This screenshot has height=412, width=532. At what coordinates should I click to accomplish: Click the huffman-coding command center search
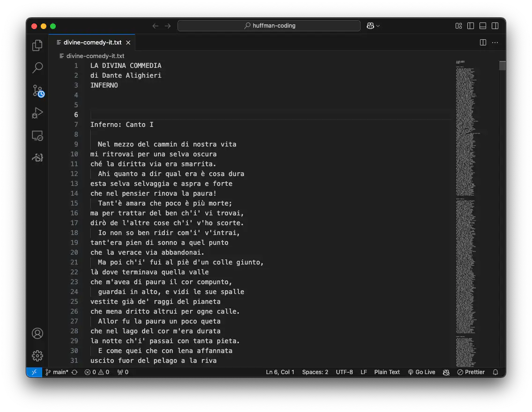tap(269, 26)
